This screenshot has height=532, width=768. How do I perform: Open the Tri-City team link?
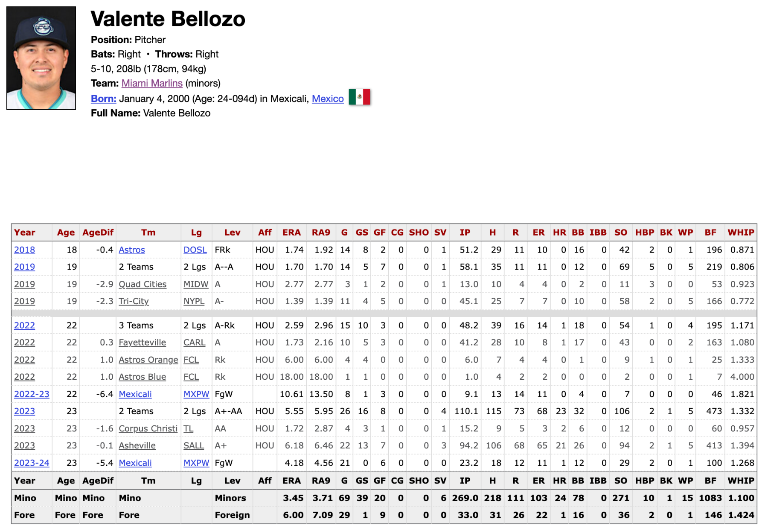click(x=134, y=301)
